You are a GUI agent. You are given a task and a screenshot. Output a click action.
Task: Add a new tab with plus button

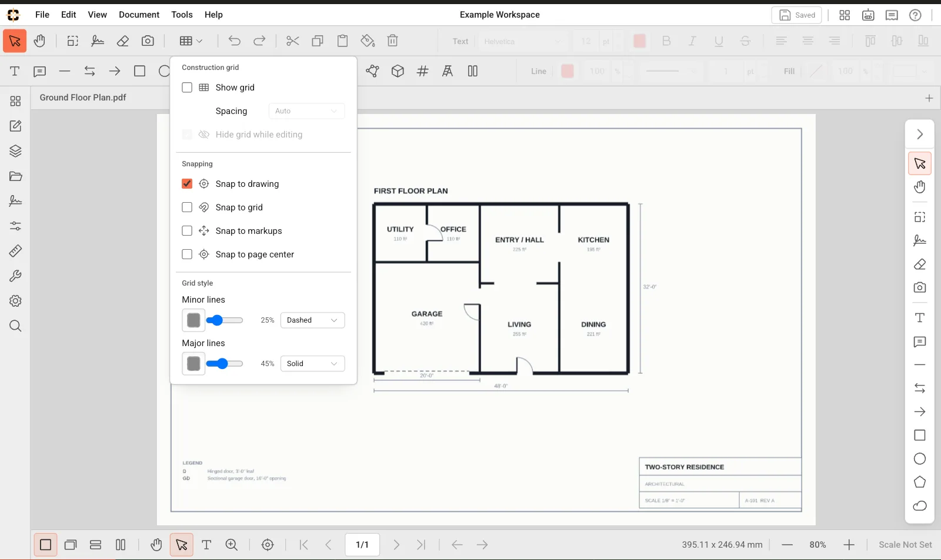coord(929,98)
